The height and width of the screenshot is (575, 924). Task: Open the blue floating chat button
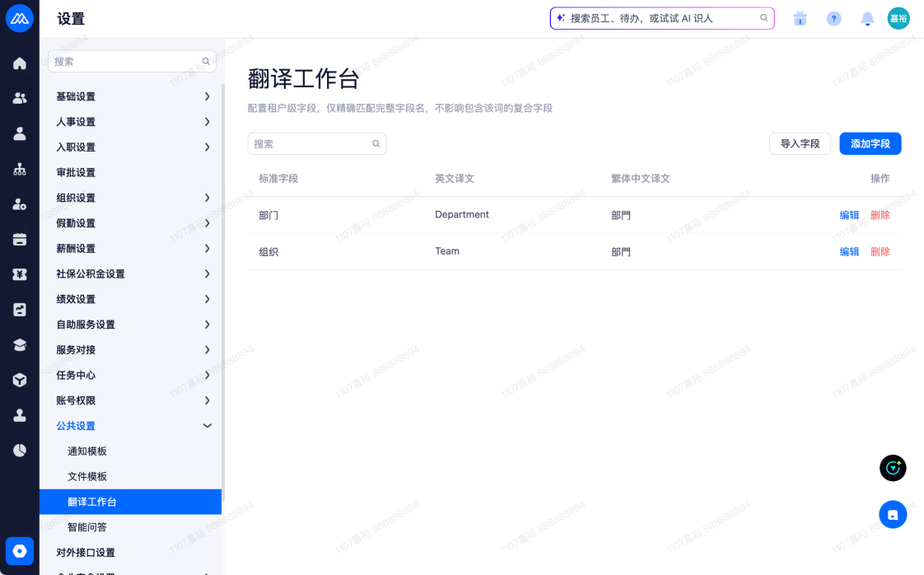point(893,515)
